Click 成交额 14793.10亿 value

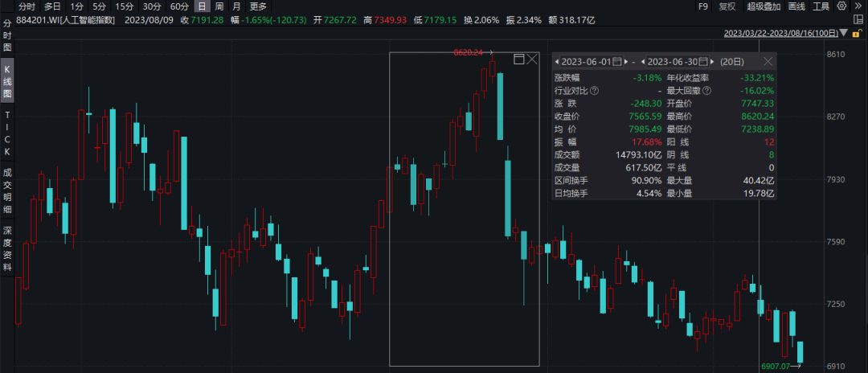639,155
